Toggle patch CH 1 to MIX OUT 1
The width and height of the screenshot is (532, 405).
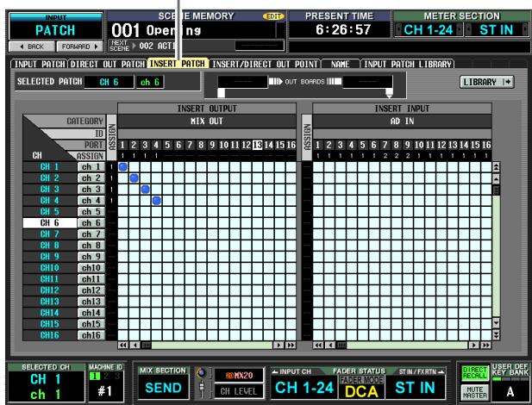[123, 167]
